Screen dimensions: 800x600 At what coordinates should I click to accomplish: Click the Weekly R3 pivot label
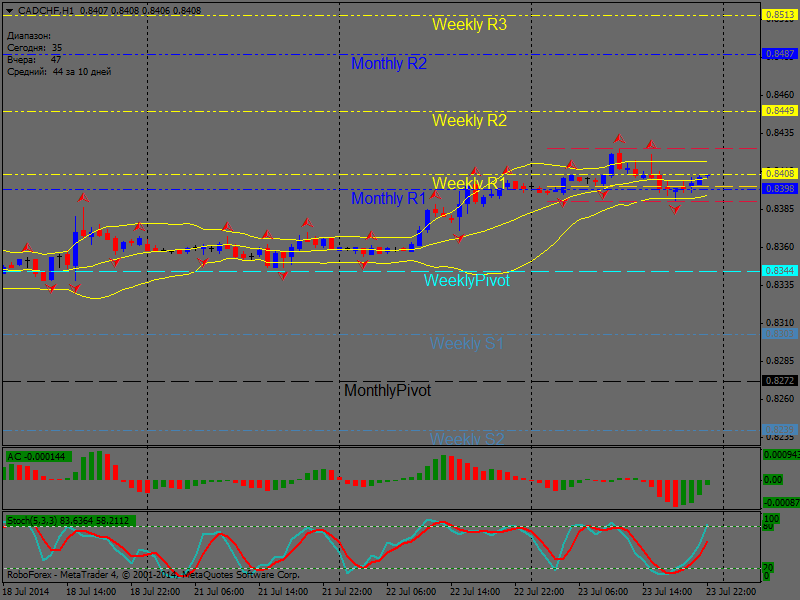click(x=469, y=25)
